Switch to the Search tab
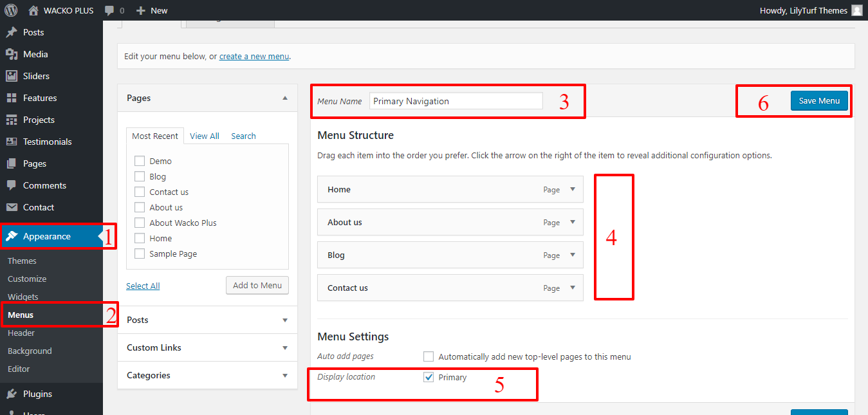The image size is (868, 415). point(244,136)
